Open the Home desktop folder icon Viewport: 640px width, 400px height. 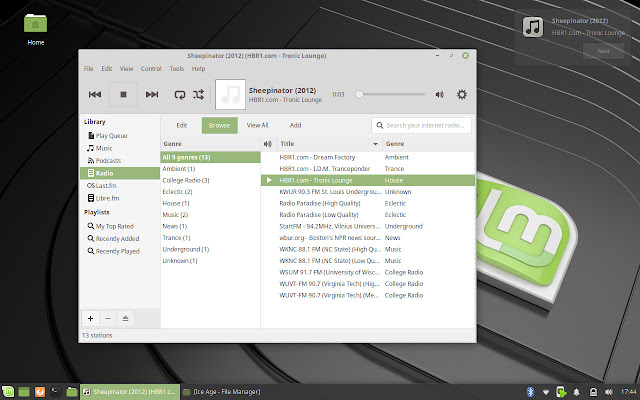[36, 29]
